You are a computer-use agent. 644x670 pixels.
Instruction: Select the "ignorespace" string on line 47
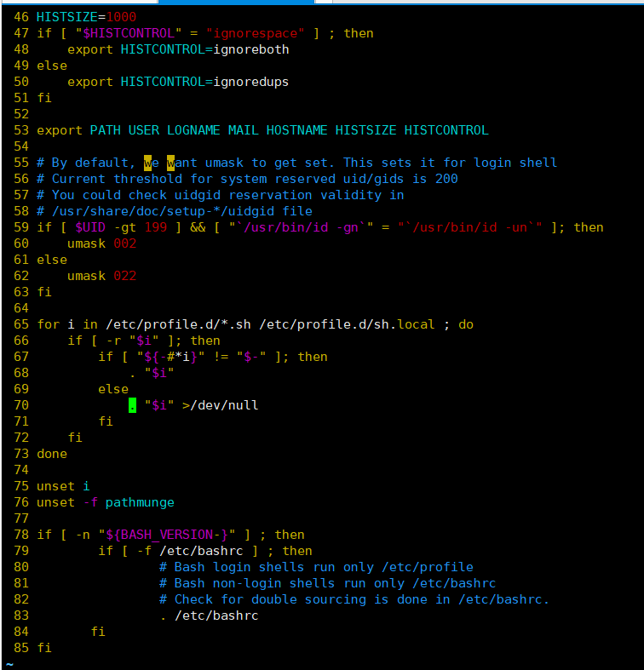tap(255, 33)
